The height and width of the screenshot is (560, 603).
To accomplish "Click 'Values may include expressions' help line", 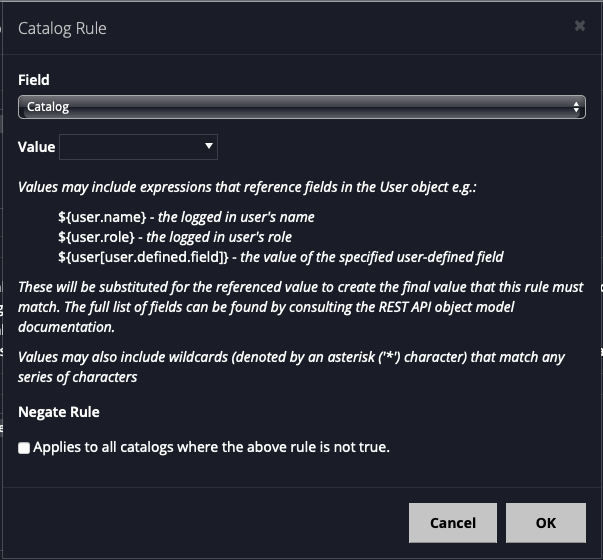I will pyautogui.click(x=247, y=187).
